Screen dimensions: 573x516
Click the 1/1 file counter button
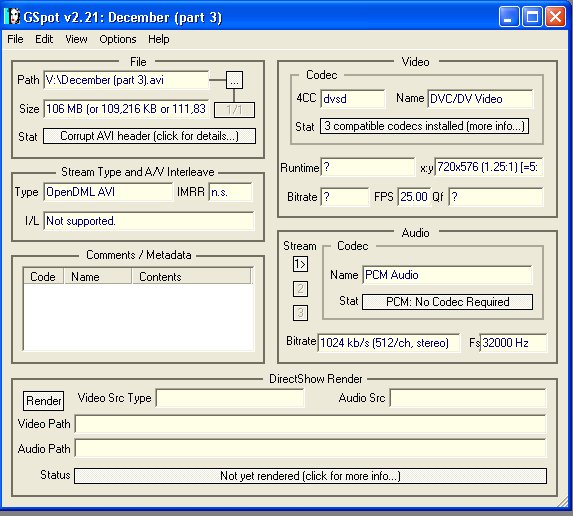point(234,110)
